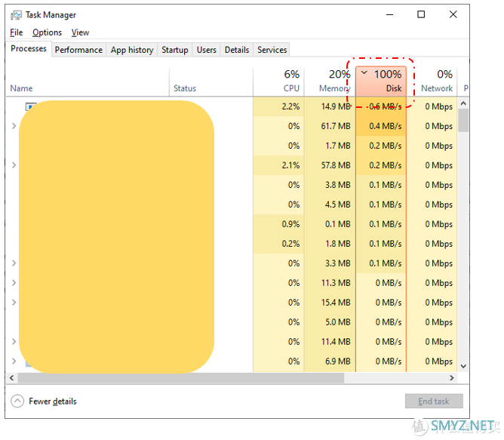Click the vertical scrollbar down arrow

point(463,366)
